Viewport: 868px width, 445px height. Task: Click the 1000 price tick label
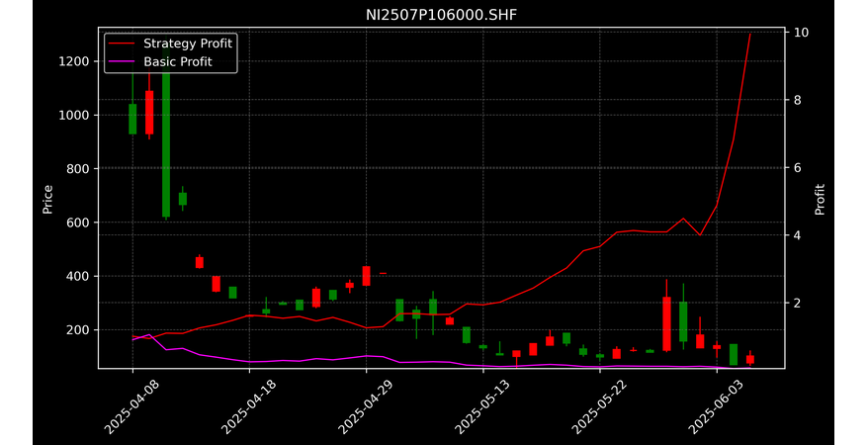point(73,115)
